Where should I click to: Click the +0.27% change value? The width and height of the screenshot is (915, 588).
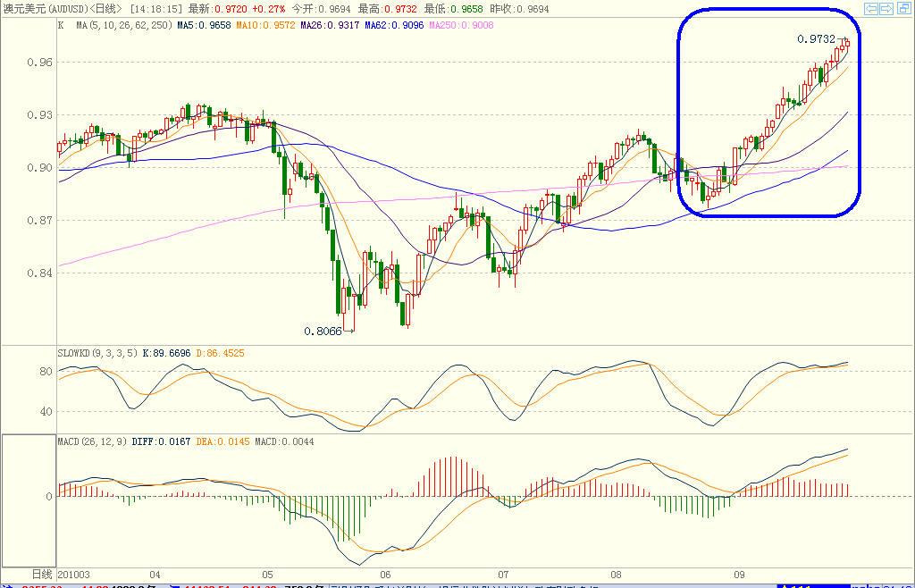coord(268,9)
